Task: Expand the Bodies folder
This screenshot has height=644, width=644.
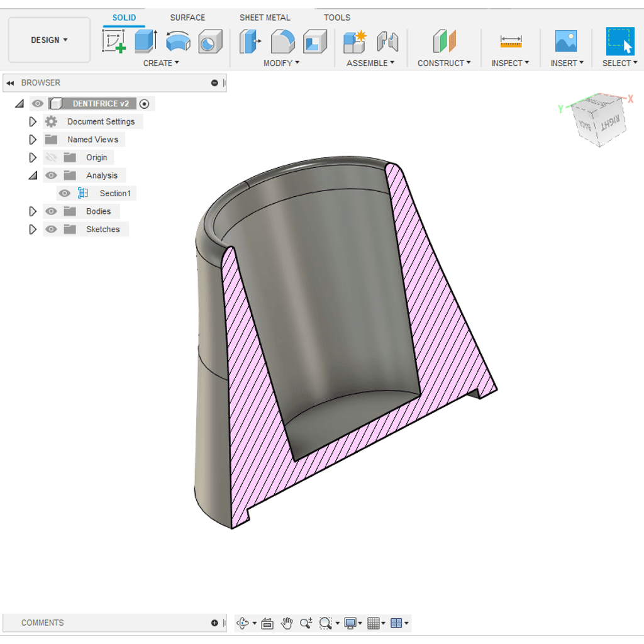Action: coord(33,211)
